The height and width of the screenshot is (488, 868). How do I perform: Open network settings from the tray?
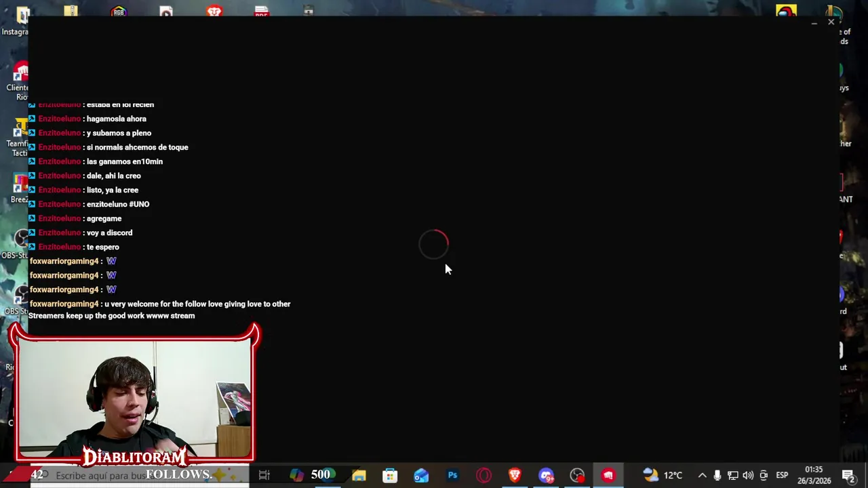tap(733, 475)
